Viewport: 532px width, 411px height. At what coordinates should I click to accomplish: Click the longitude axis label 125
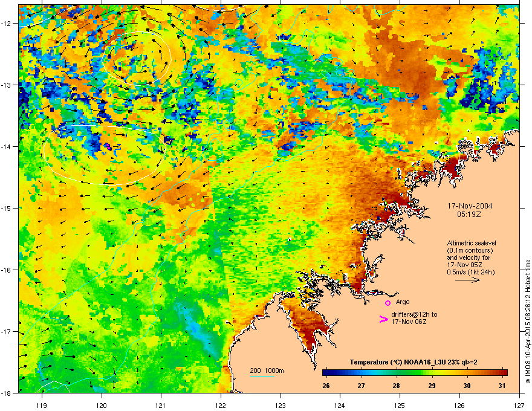400,405
